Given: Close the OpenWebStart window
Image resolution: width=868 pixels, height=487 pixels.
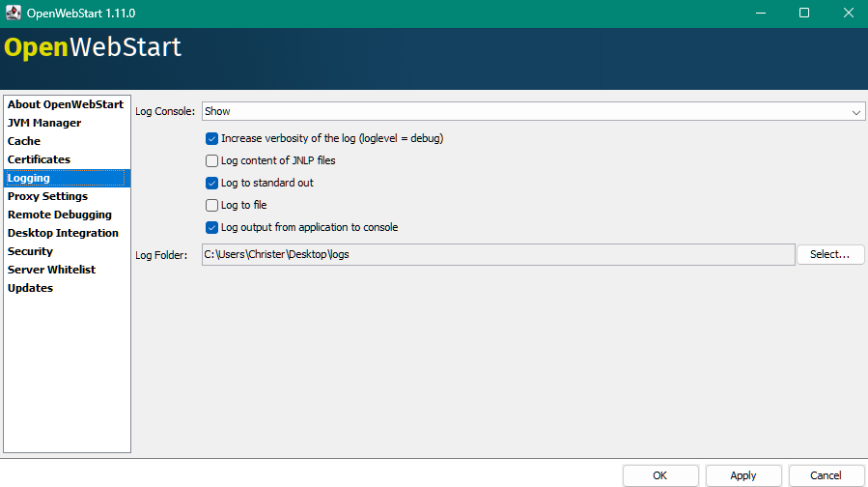Looking at the screenshot, I should pyautogui.click(x=848, y=13).
